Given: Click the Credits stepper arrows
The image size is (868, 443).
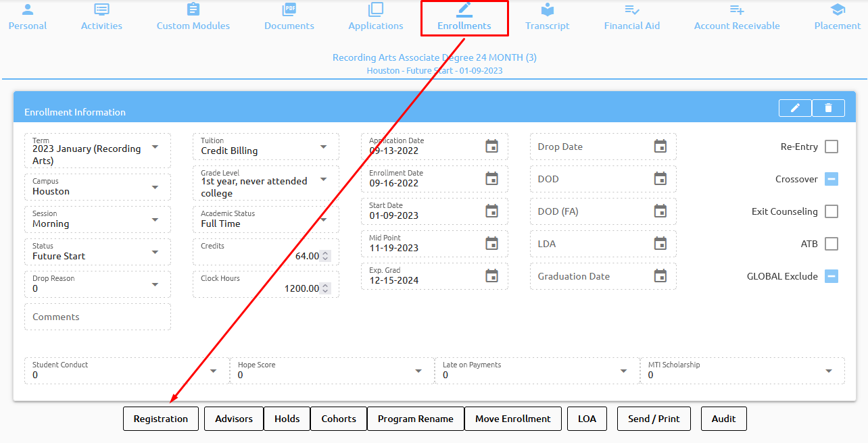Looking at the screenshot, I should 325,256.
